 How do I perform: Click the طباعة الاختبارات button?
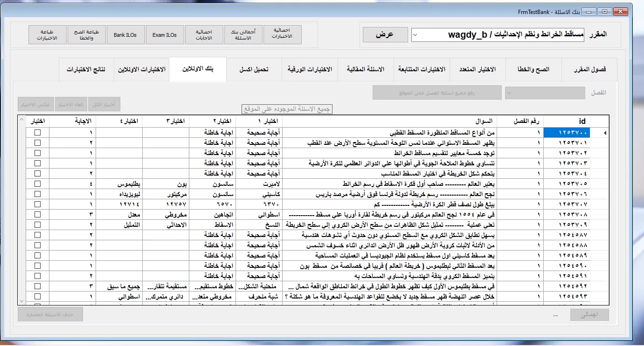pyautogui.click(x=47, y=34)
